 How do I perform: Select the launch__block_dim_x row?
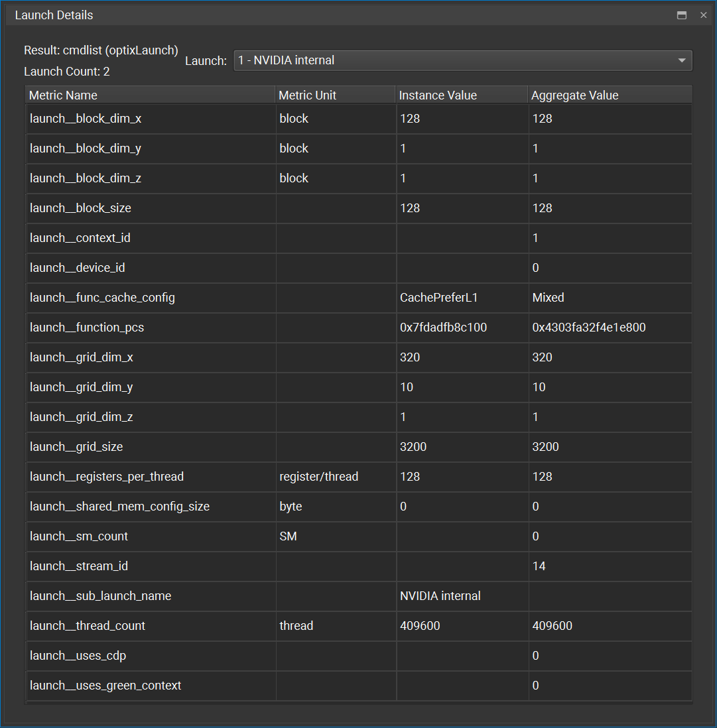click(x=86, y=119)
